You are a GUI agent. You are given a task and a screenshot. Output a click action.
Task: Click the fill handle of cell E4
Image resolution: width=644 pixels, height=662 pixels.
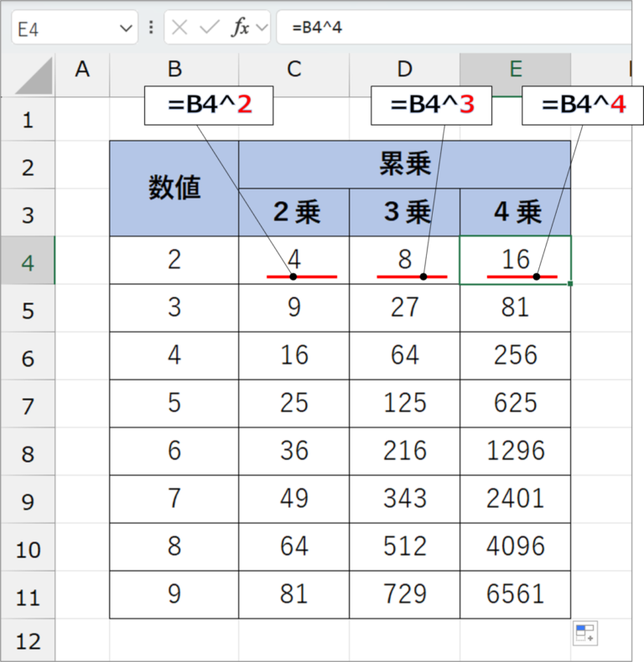(570, 284)
